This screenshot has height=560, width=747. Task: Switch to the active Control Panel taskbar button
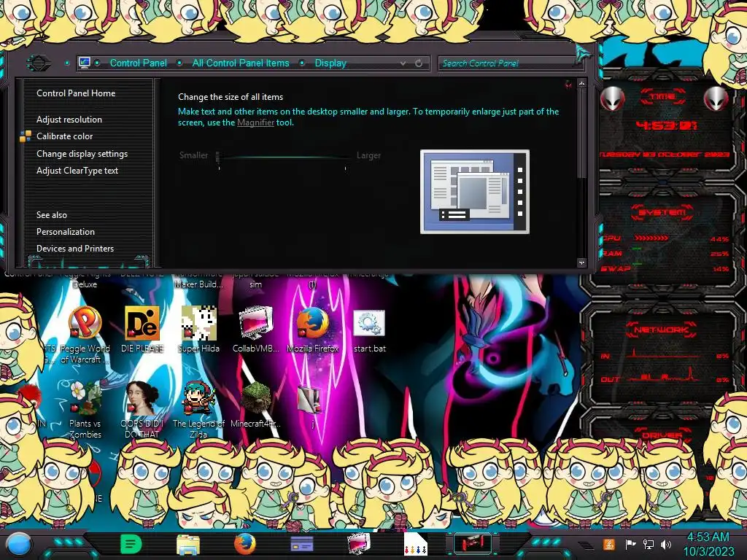tap(472, 543)
